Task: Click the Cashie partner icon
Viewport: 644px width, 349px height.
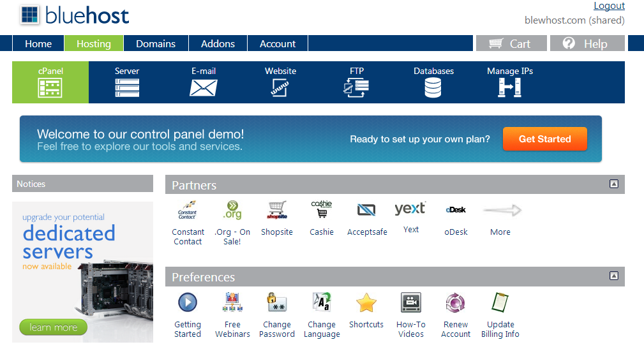Action: pos(322,209)
